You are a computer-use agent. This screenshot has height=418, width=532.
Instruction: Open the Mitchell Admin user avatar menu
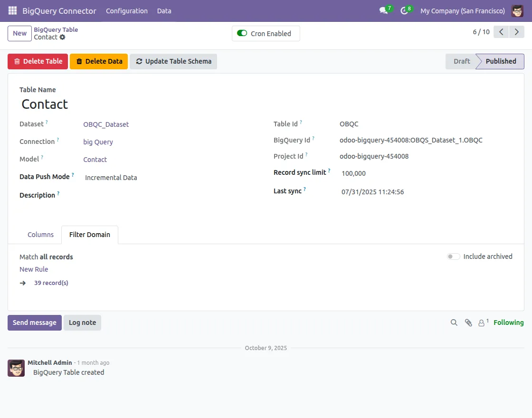pyautogui.click(x=517, y=11)
